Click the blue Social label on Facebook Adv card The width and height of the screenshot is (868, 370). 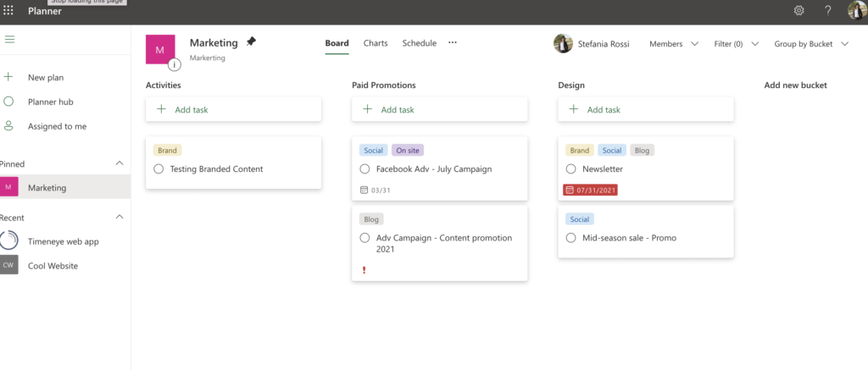pos(374,150)
